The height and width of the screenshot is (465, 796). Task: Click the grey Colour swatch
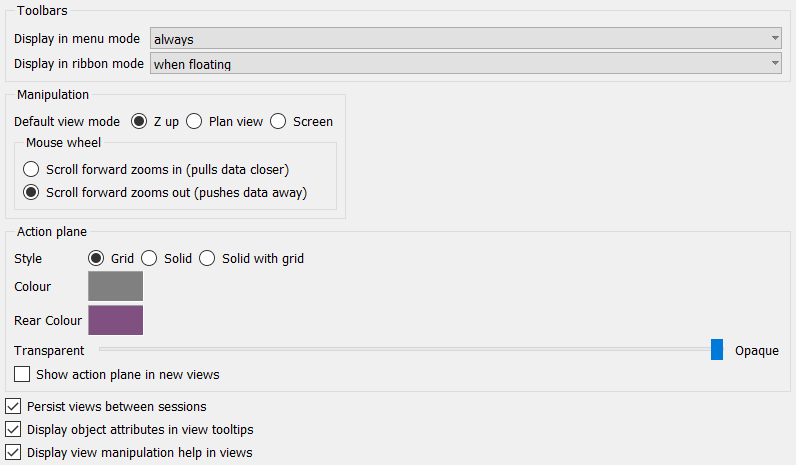(115, 286)
